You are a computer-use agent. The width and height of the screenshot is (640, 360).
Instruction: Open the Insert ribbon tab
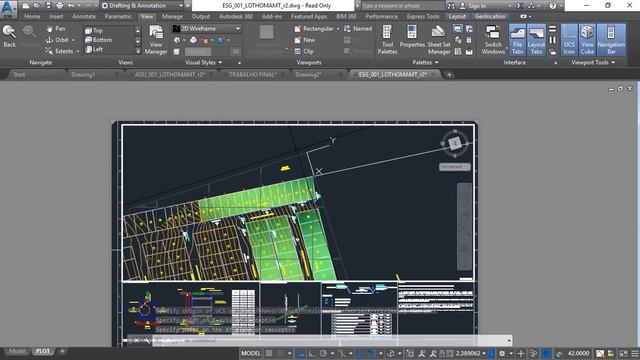coord(56,16)
